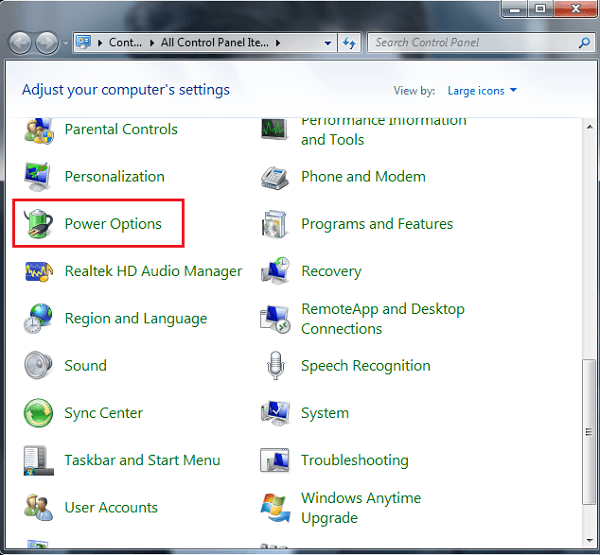Open the Region and Language globe icon
The width and height of the screenshot is (600, 555).
click(38, 319)
